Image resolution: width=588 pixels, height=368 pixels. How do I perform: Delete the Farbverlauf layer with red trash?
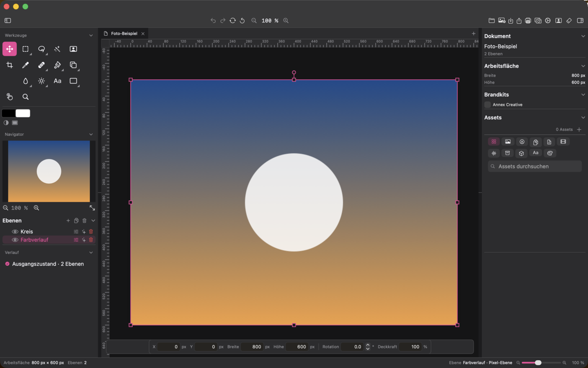91,240
